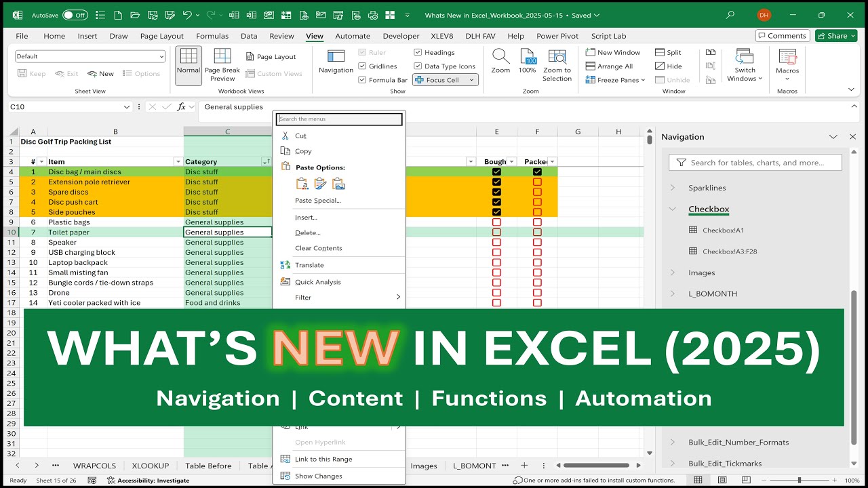Open the Developer ribbon tab
The image size is (868, 488).
click(x=401, y=36)
